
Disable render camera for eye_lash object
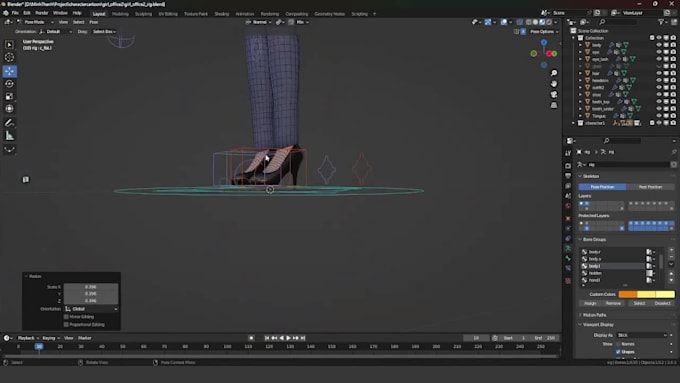(673, 59)
